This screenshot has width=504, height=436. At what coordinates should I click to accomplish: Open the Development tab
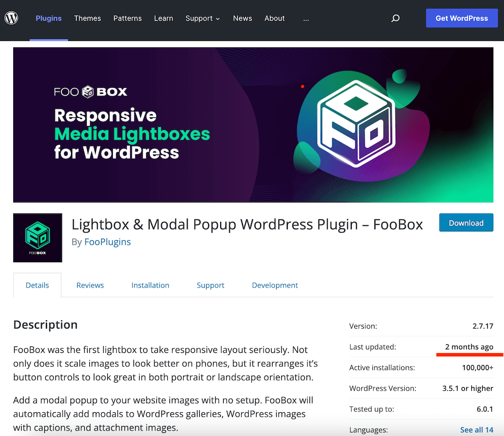[x=275, y=285]
